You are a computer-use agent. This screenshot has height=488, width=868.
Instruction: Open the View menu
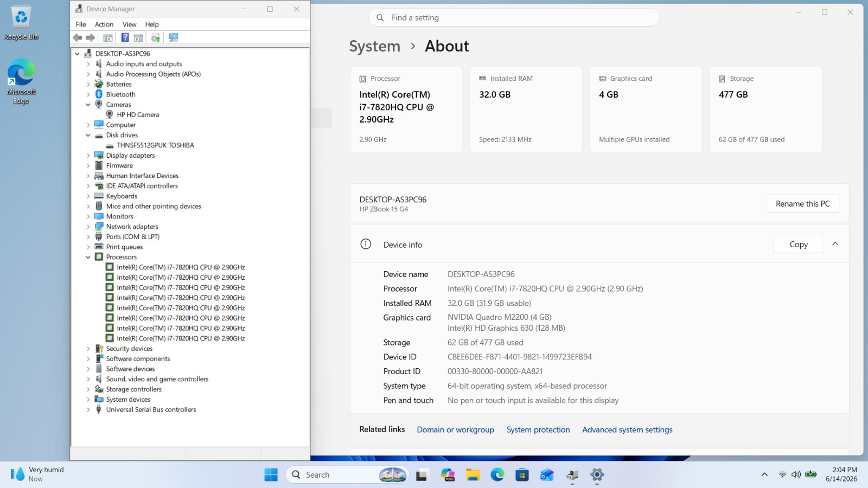(129, 24)
